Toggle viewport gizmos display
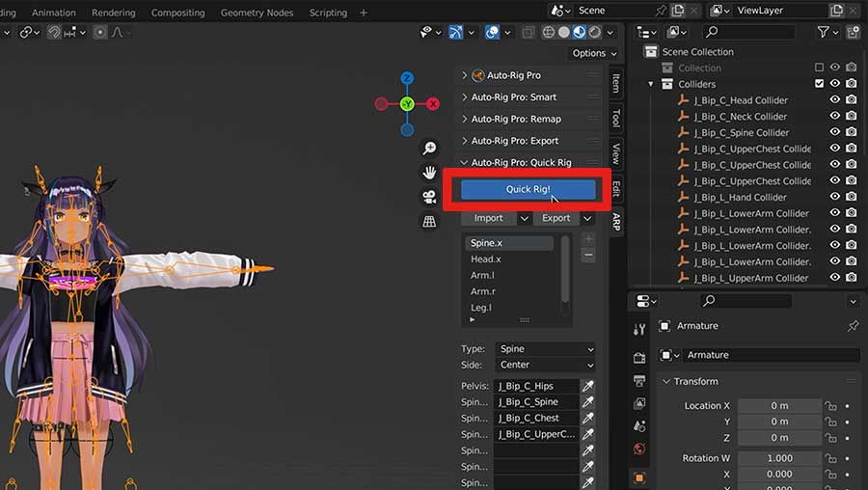 coord(455,33)
